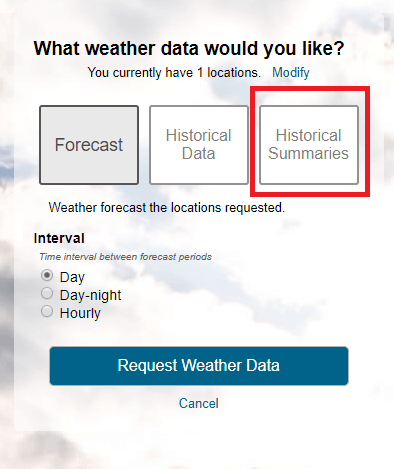Click the 'You currently have 1 locations' text
This screenshot has height=469, width=394.
point(174,72)
